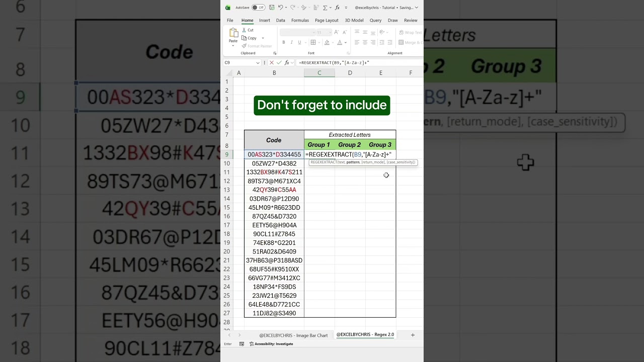Screen dimensions: 644x362
Task: Click Format Painter
Action: click(257, 46)
